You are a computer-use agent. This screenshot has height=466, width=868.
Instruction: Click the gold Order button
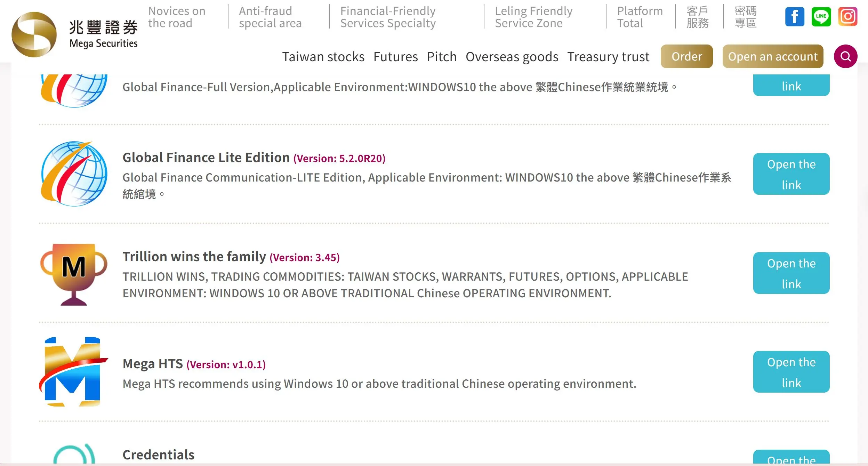click(686, 56)
